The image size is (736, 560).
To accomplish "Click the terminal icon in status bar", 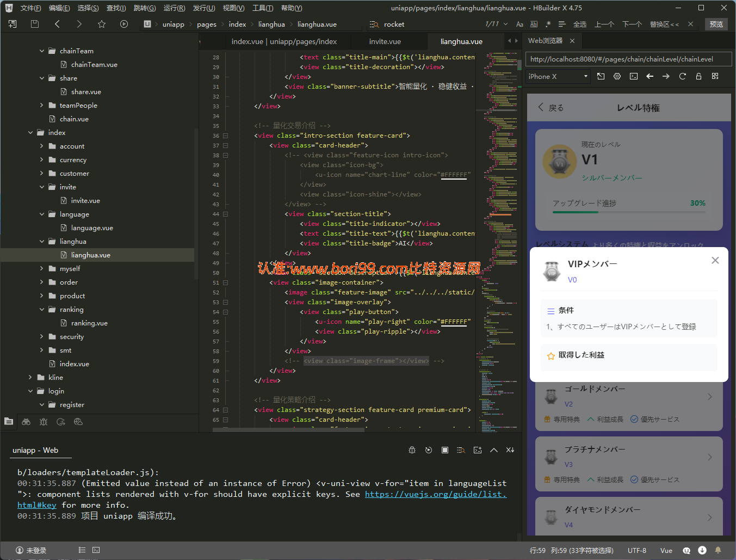I will coord(96,550).
